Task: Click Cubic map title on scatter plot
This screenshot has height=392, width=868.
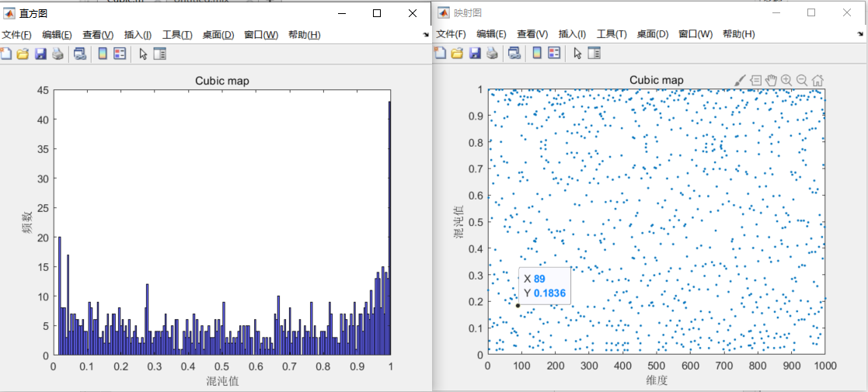Action: pyautogui.click(x=657, y=80)
